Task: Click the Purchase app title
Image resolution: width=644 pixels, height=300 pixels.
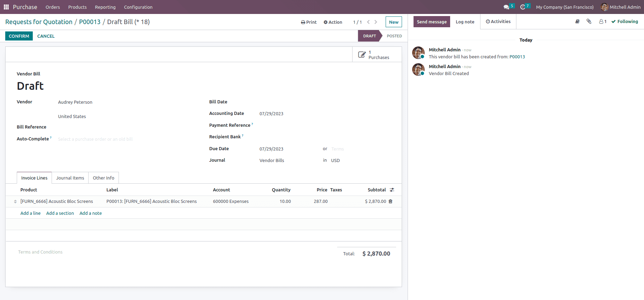Action: pos(25,7)
